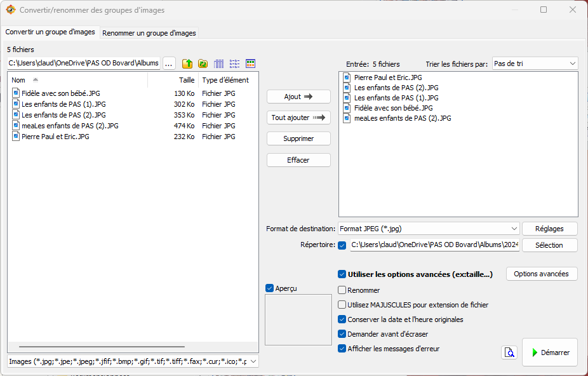Screen dimensions: 588x376
Task: Switch file list to details view icon
Action: coord(219,64)
